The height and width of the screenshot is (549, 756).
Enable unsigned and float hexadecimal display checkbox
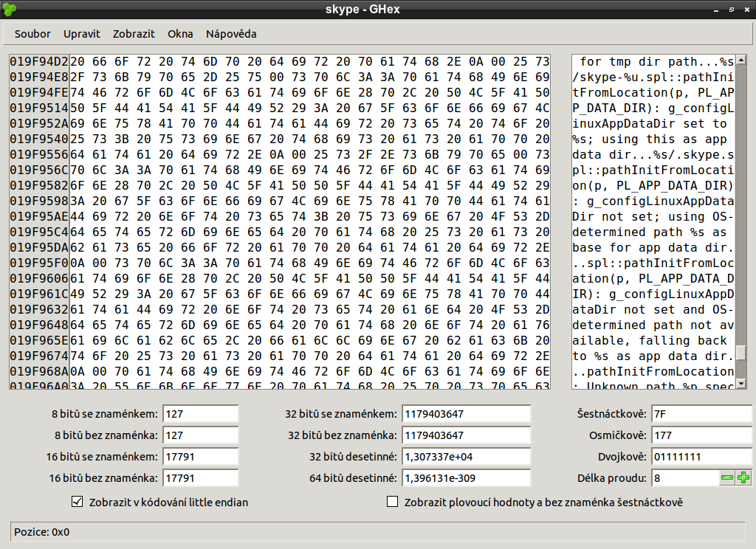coord(393,502)
